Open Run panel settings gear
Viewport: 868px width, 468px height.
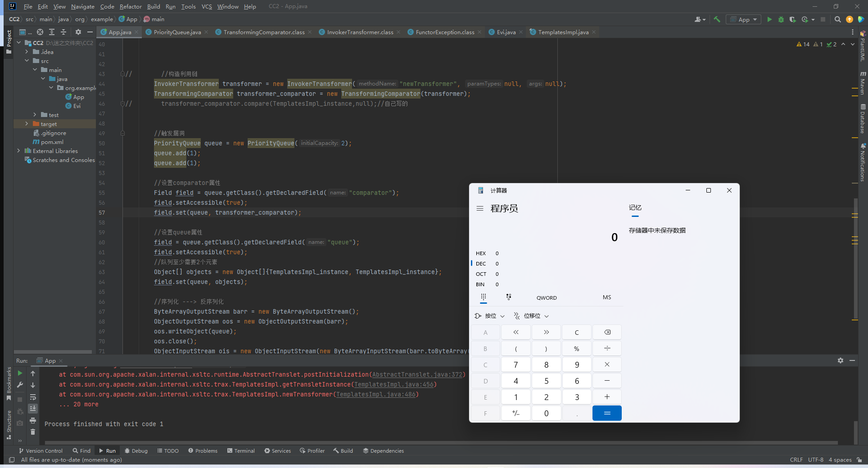pos(840,360)
